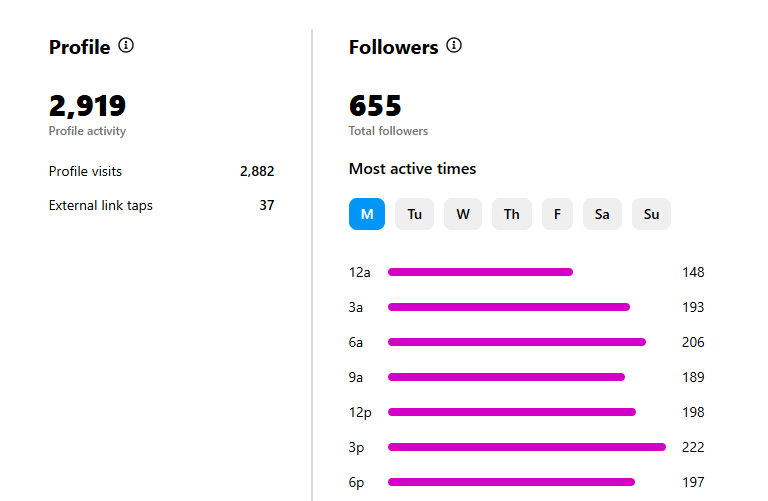Select the Monday (M) day toggle

pyautogui.click(x=367, y=214)
